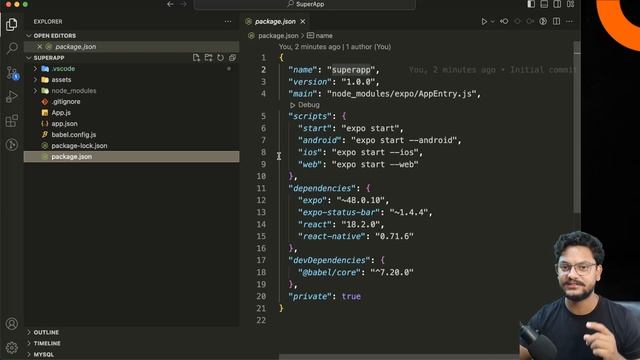
Task: Go forward using the navigation arrow
Action: 183,4
